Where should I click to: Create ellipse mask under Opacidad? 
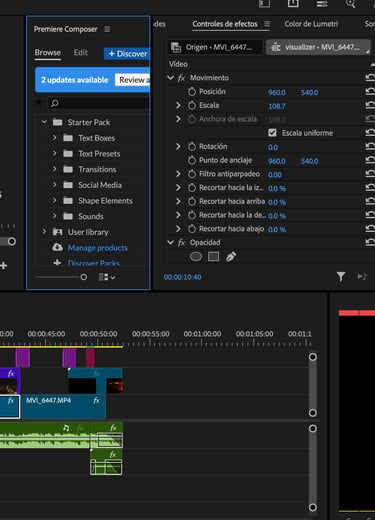pos(196,256)
